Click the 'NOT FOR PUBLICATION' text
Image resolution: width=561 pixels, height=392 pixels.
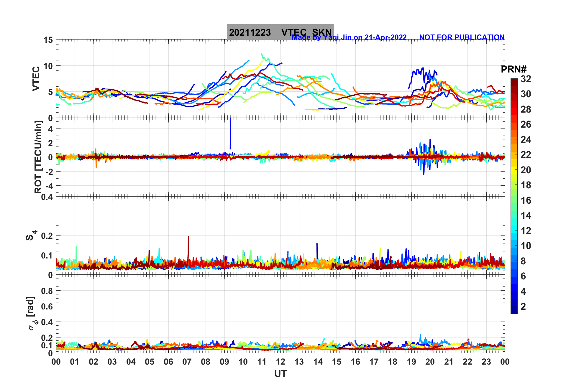pos(462,37)
